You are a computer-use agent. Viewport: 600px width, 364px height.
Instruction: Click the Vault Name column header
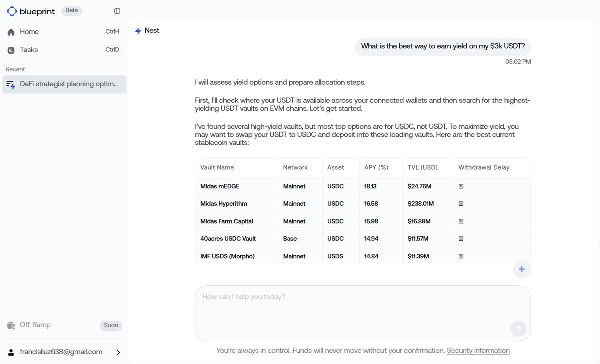click(217, 167)
